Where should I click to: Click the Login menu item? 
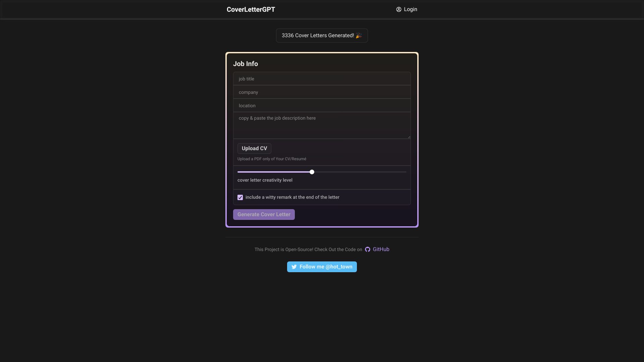pos(406,9)
